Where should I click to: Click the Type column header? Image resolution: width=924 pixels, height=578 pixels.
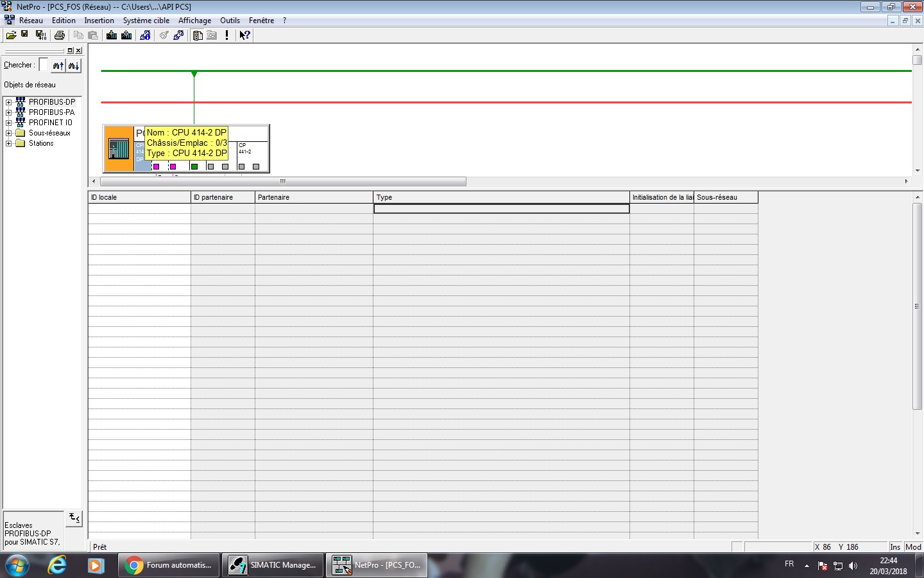coord(501,197)
